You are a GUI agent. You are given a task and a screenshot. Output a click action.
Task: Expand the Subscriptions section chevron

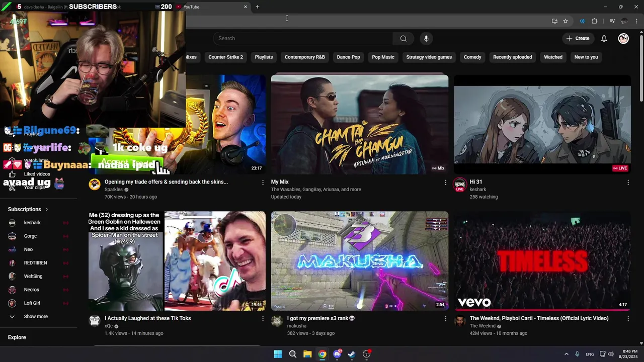point(46,209)
